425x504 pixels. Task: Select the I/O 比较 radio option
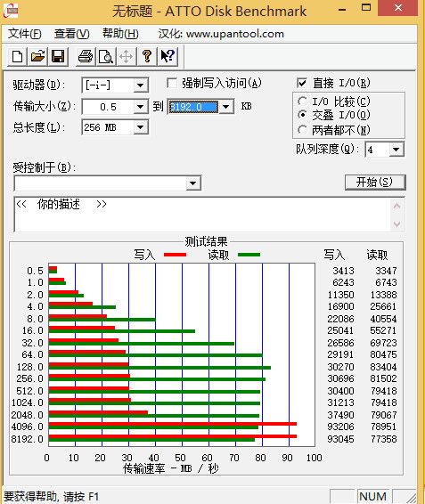[302, 102]
